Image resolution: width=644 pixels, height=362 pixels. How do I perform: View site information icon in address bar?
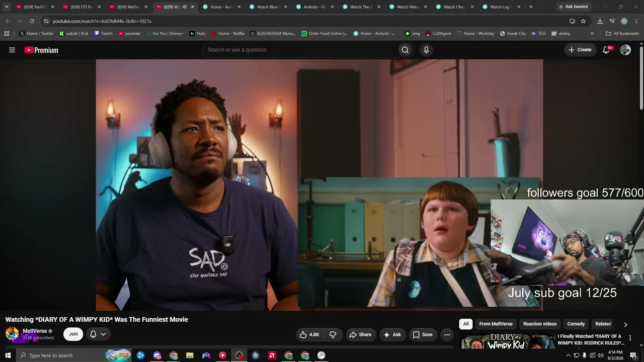46,21
